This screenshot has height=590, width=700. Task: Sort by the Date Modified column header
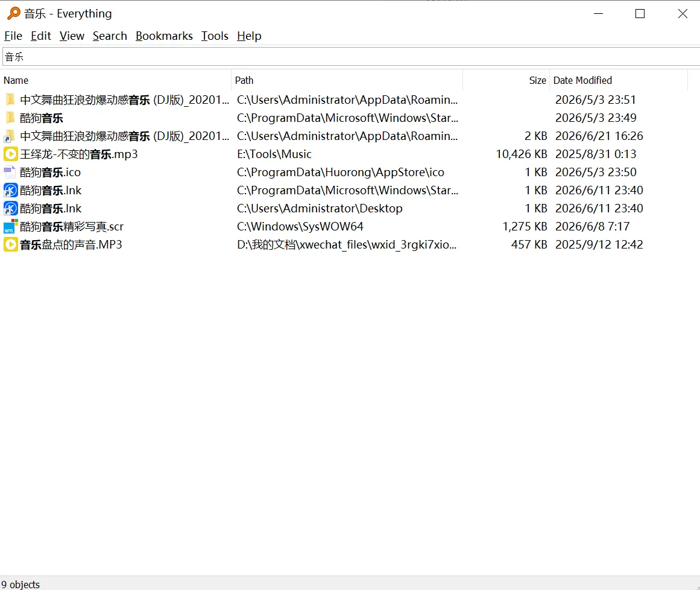pos(619,80)
